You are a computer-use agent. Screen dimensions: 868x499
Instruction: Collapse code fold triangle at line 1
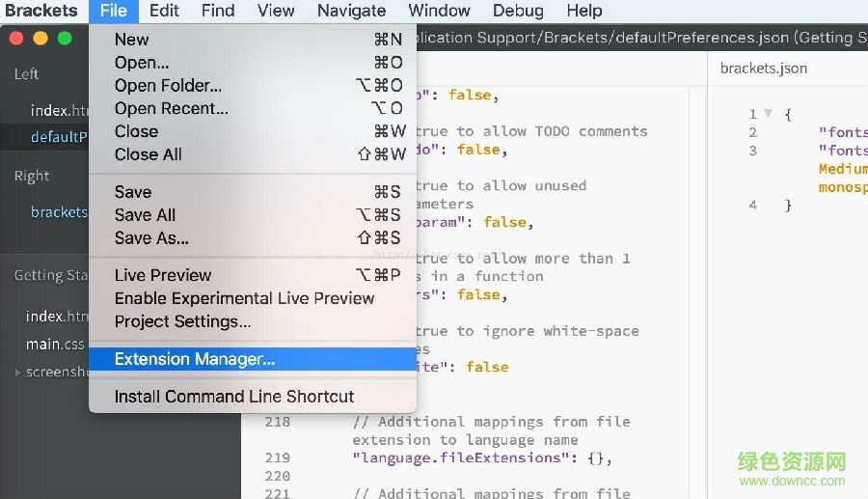(768, 114)
